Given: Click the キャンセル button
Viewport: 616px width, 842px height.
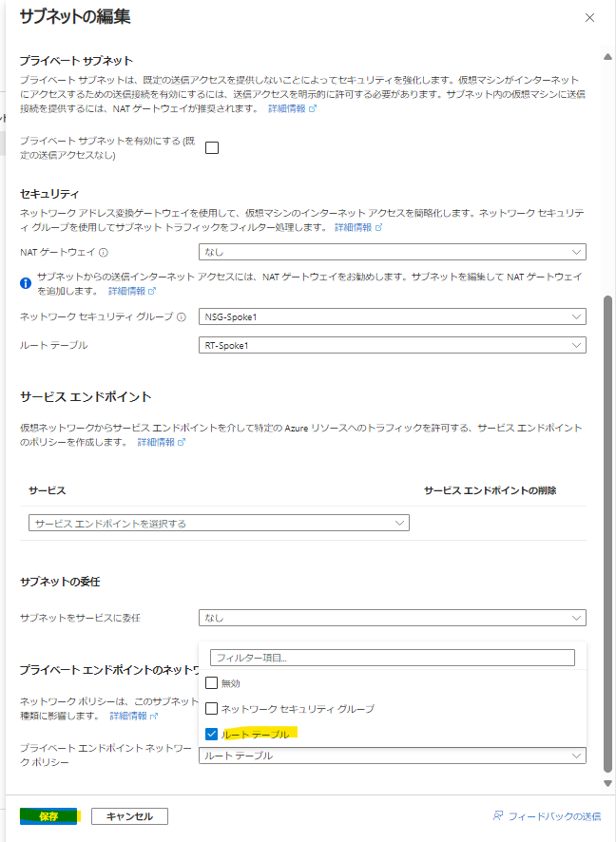Looking at the screenshot, I should coord(129,816).
